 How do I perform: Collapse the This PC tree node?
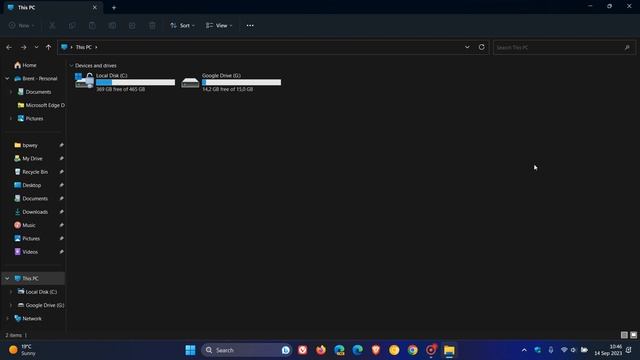(7, 278)
